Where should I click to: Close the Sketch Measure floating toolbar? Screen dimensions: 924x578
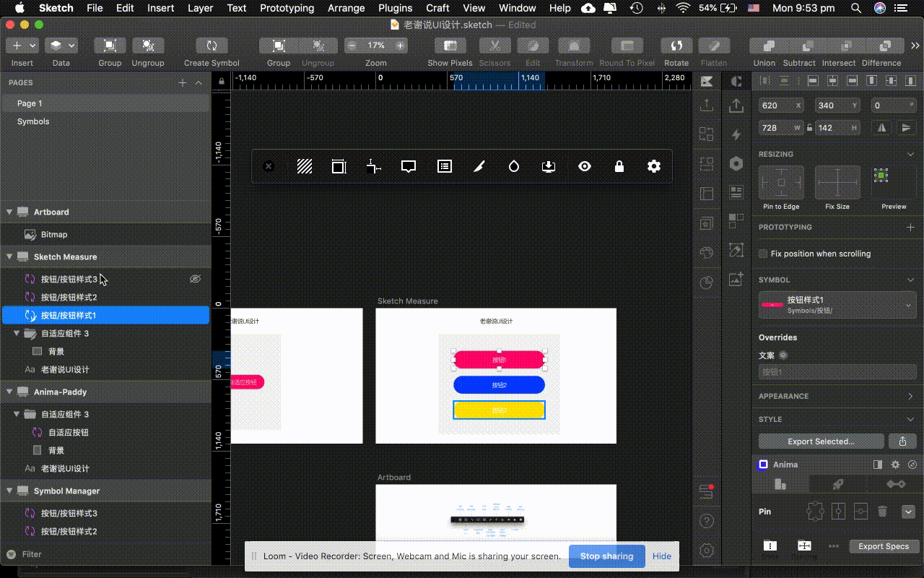(x=269, y=166)
